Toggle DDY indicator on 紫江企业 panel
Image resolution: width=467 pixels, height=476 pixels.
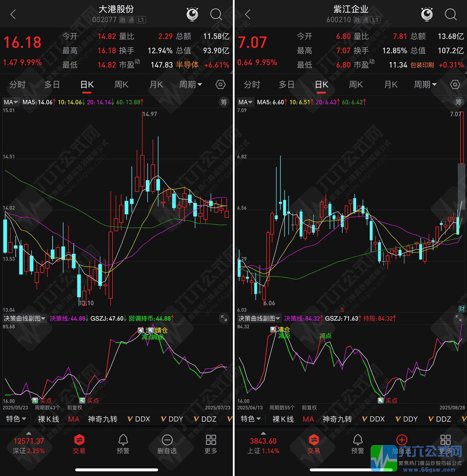406,419
